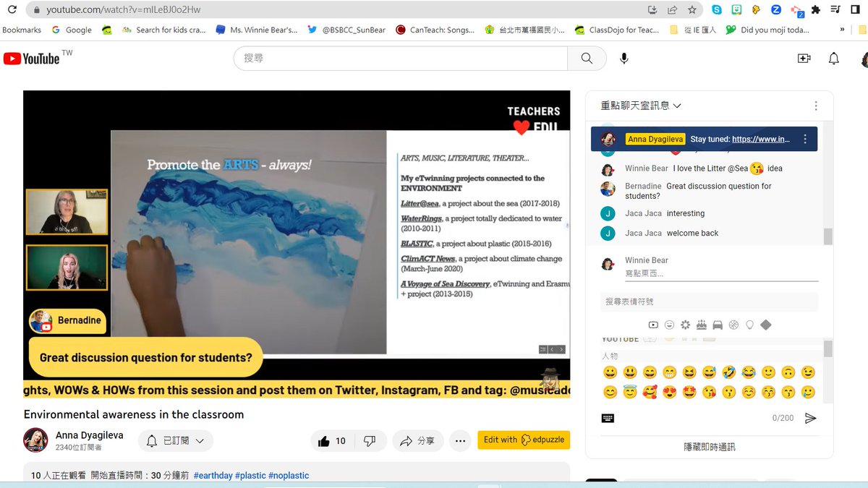This screenshot has width=868, height=488.
Task: Open the pinned message https link
Action: pyautogui.click(x=761, y=139)
